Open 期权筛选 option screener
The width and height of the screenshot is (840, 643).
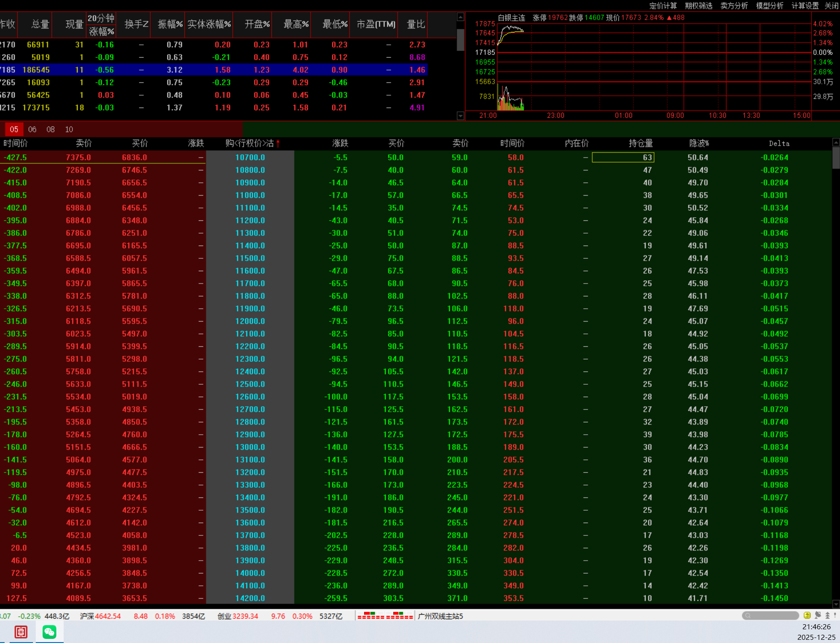pos(698,5)
